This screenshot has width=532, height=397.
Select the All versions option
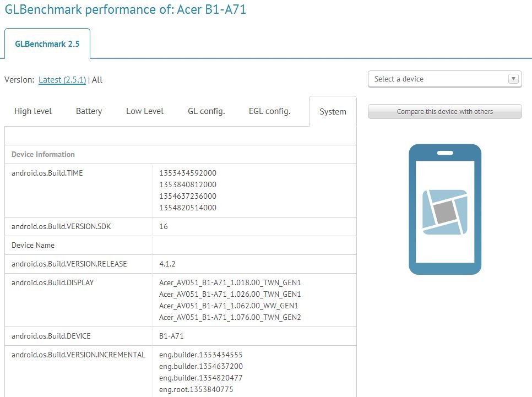[97, 80]
